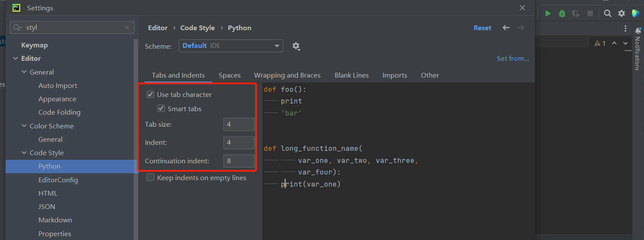This screenshot has width=644, height=240.
Task: Enable Keep indents on empty lines
Action: pyautogui.click(x=151, y=178)
